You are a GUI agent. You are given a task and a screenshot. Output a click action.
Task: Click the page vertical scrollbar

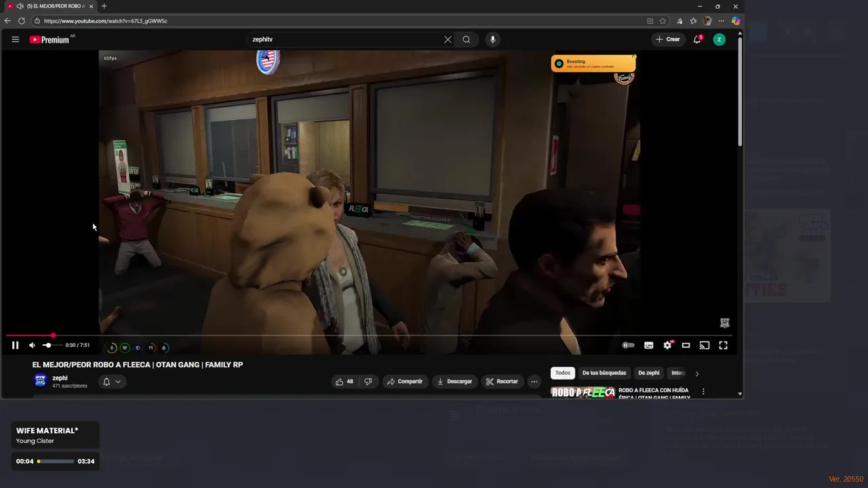[740, 91]
